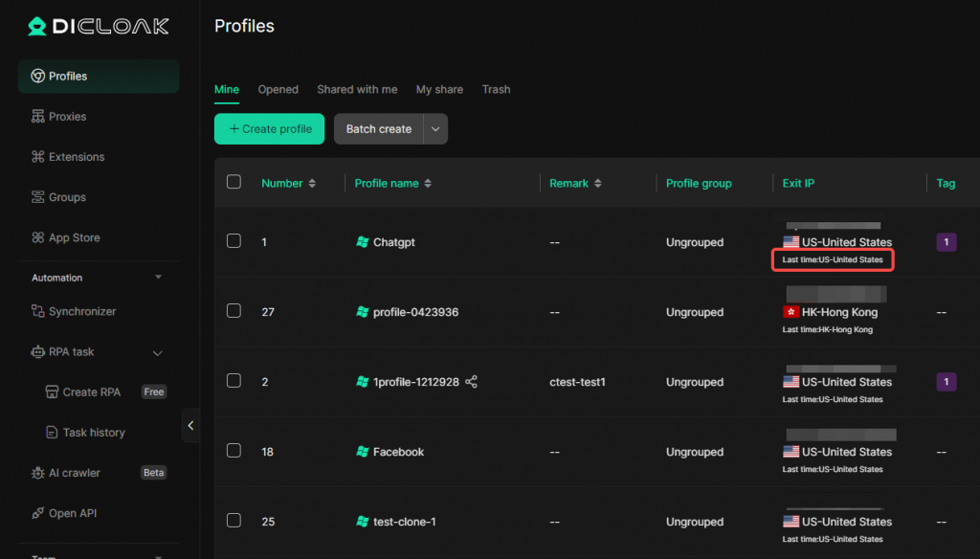Toggle the select-all header checkbox
This screenshot has height=559, width=980.
234,181
